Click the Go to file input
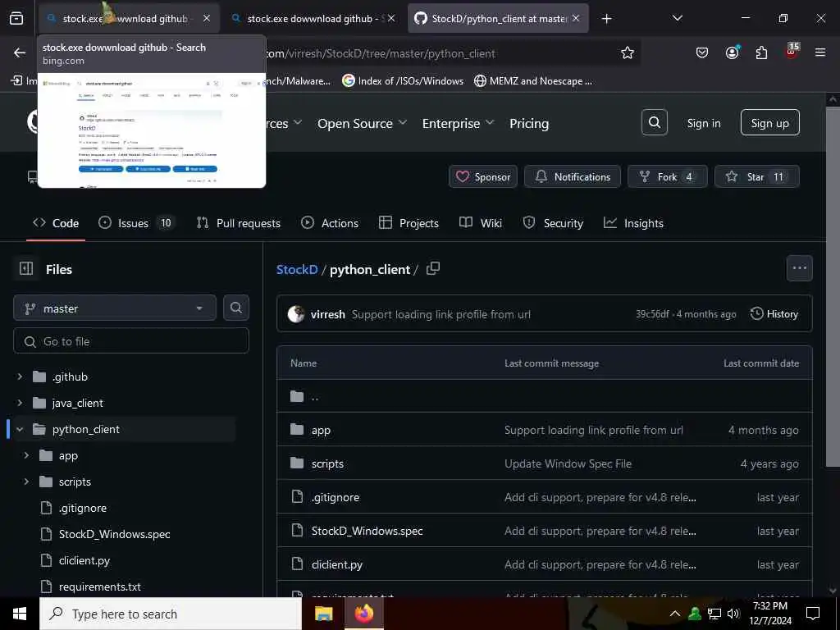Image resolution: width=840 pixels, height=630 pixels. point(131,340)
